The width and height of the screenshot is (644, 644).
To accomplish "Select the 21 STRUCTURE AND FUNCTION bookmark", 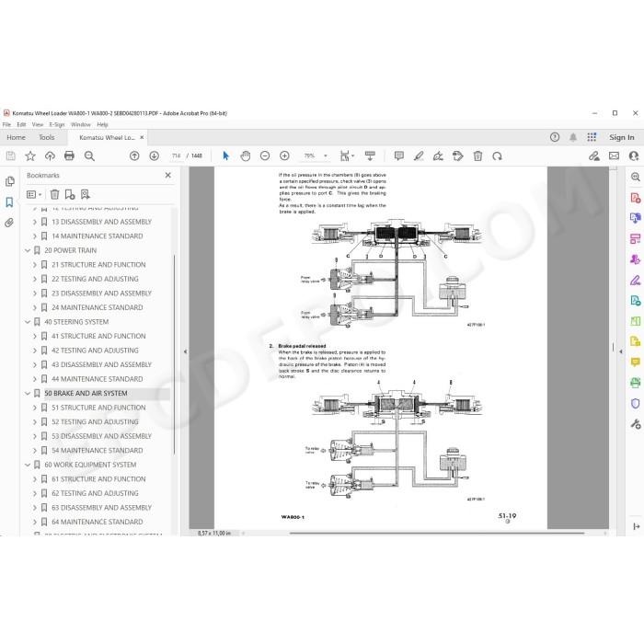I will [x=98, y=265].
